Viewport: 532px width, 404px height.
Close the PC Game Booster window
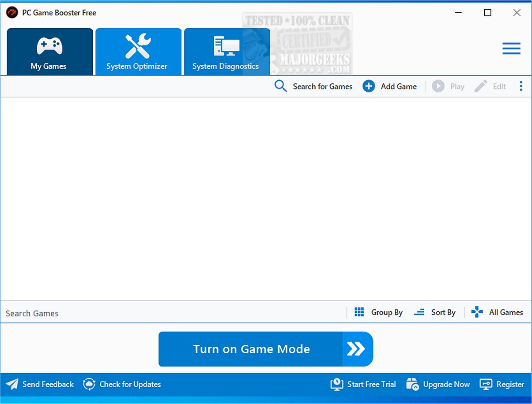point(517,13)
